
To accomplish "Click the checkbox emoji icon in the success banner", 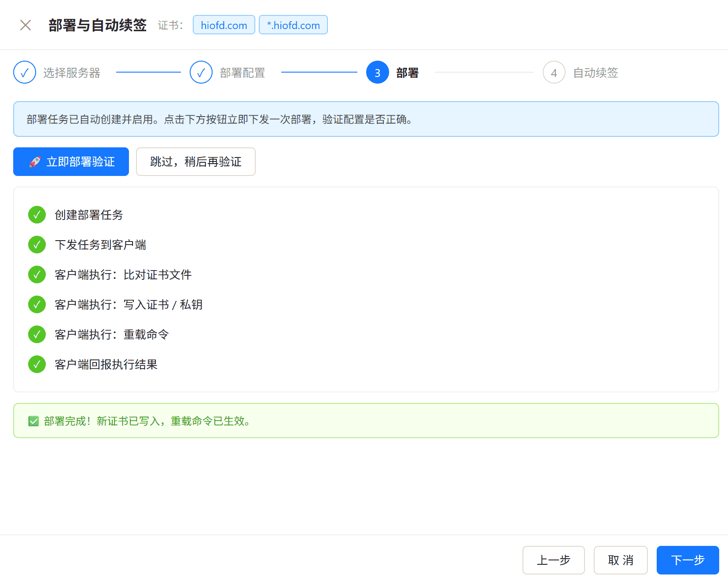I will point(33,421).
